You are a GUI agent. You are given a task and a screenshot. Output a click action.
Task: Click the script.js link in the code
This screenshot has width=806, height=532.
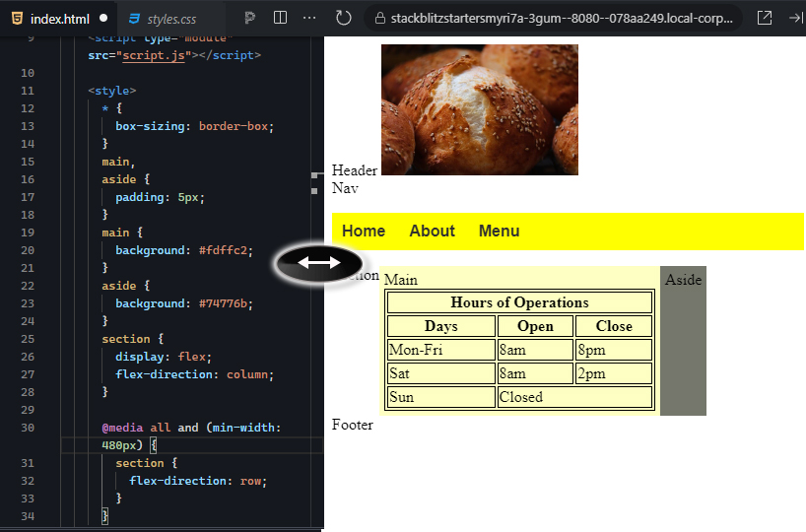click(154, 55)
